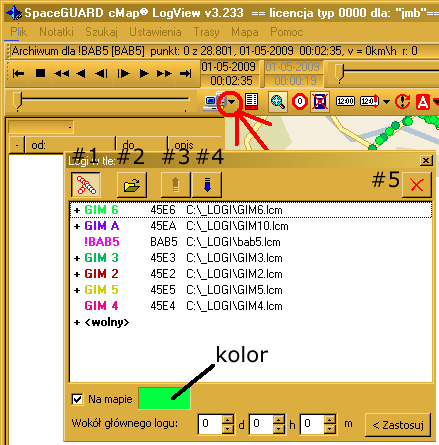
Task: Expand the <wolny> entry
Action: tap(77, 322)
